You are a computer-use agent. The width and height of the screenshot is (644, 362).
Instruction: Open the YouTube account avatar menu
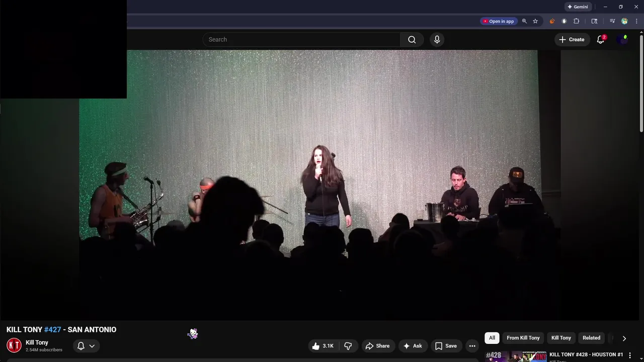(623, 39)
